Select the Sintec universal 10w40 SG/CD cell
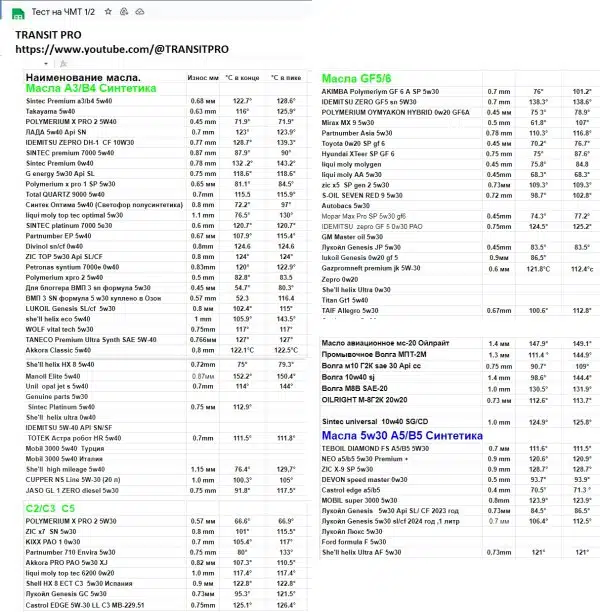 tap(375, 422)
